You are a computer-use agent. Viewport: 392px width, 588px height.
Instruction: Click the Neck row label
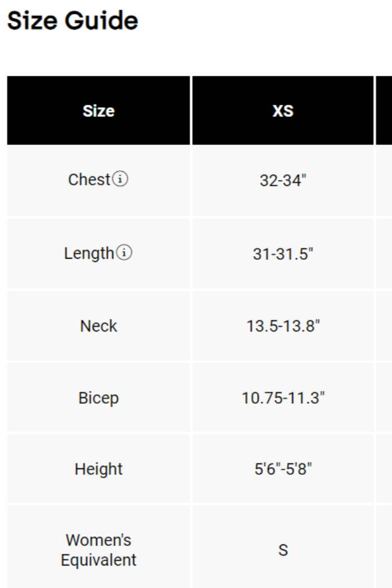99,326
